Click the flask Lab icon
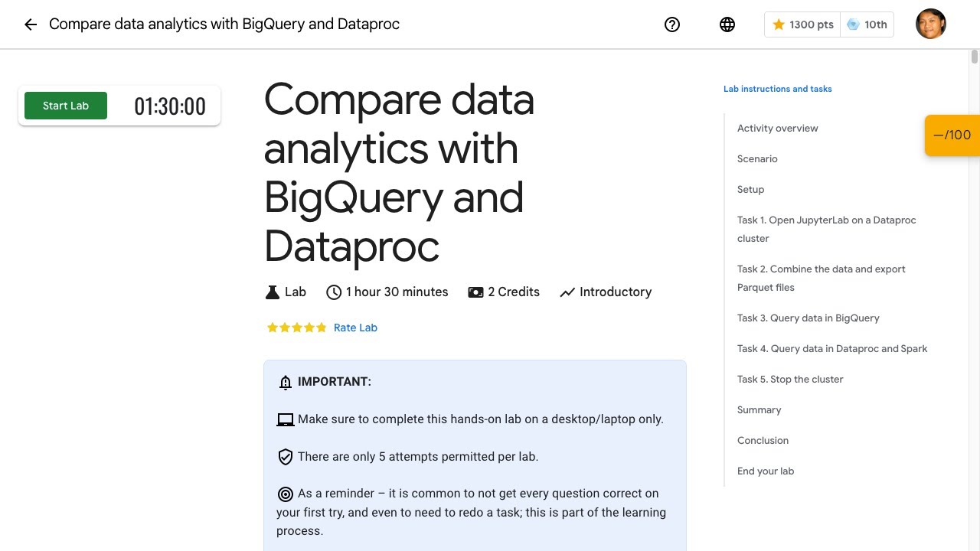 [x=272, y=292]
